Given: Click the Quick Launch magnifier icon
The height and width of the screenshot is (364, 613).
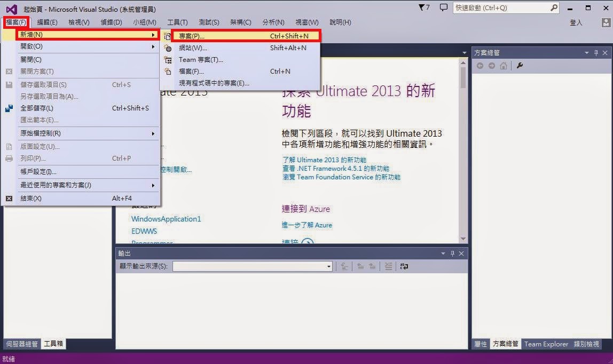Looking at the screenshot, I should pos(554,7).
